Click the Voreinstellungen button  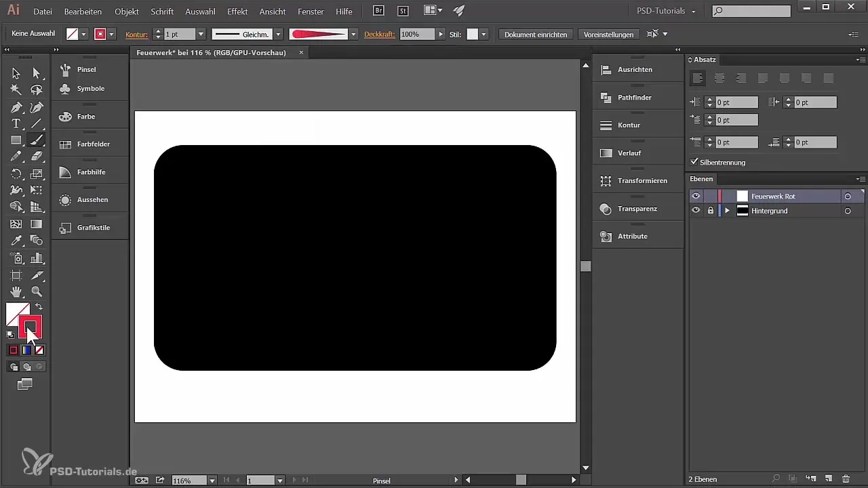point(608,34)
